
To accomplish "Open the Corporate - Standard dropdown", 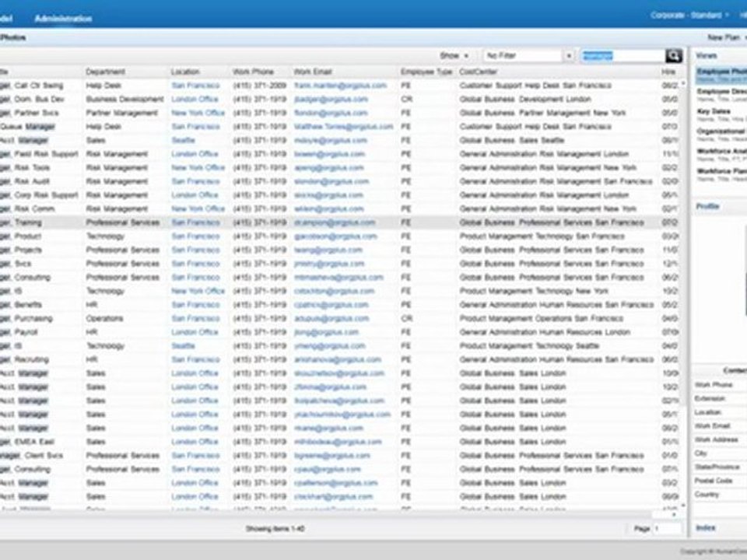I will tap(689, 16).
